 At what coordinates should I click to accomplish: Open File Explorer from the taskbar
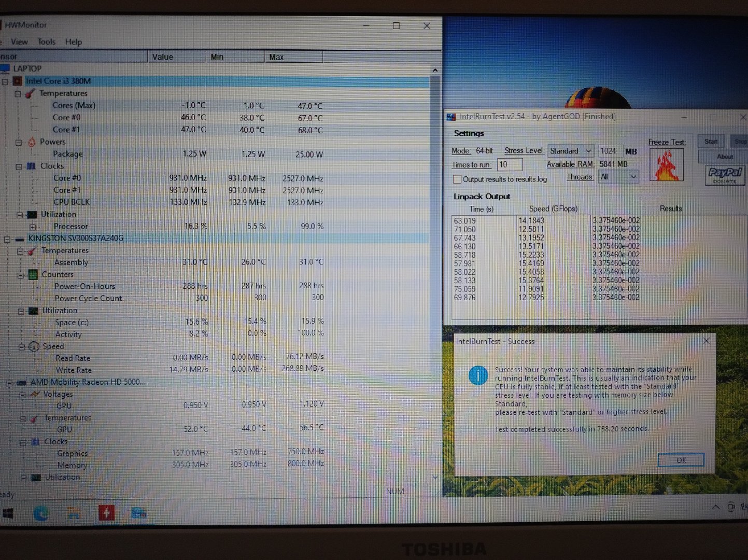[74, 514]
